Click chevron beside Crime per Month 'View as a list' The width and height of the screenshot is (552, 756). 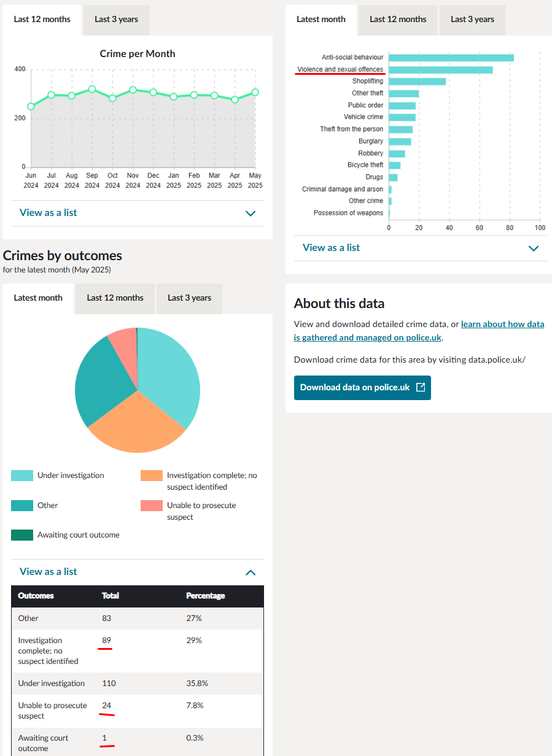click(251, 214)
